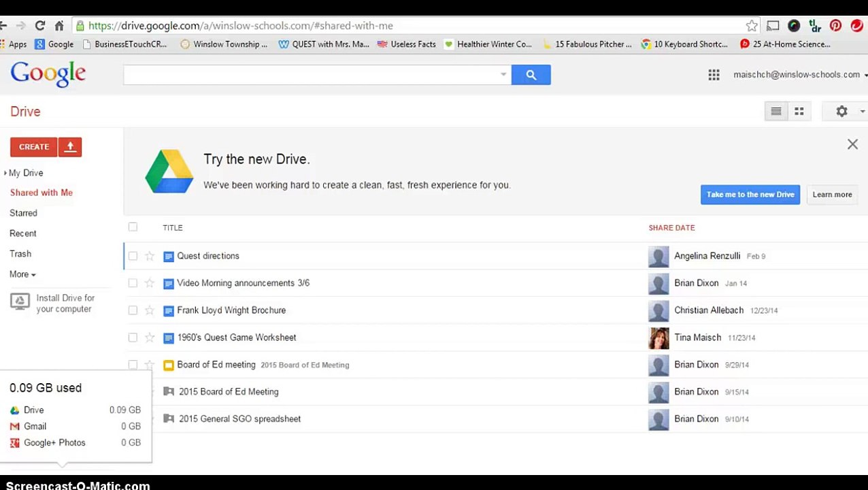Click the Google+ Photos storage row
The height and width of the screenshot is (490, 868).
point(75,443)
